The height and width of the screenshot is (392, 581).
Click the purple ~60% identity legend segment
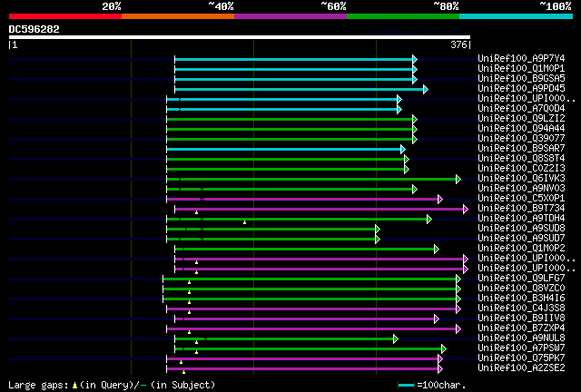tap(290, 16)
